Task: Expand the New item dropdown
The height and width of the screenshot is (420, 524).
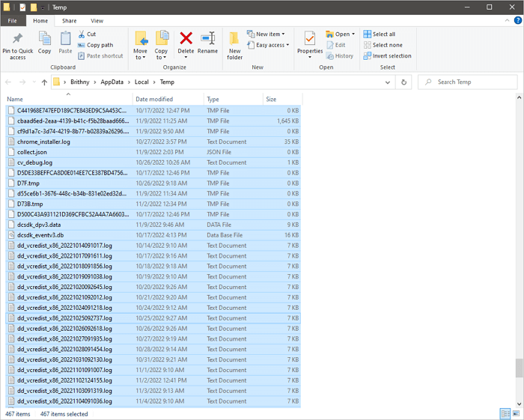Action: [268, 34]
